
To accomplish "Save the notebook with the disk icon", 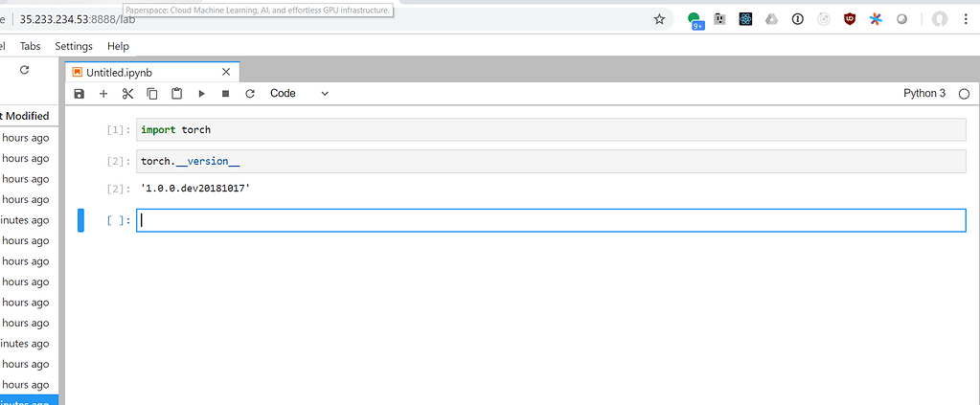I will 80,94.
